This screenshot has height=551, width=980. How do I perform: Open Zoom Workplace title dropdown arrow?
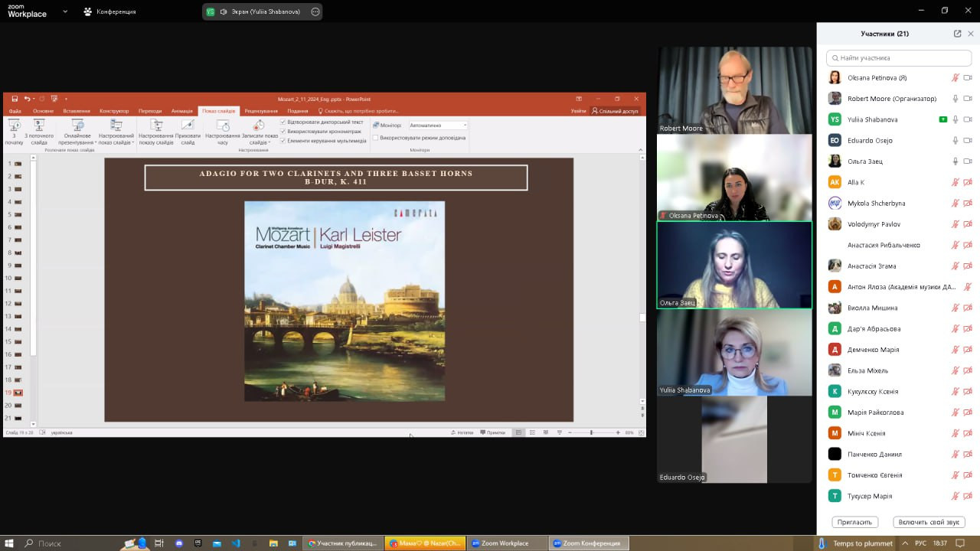[x=65, y=11]
